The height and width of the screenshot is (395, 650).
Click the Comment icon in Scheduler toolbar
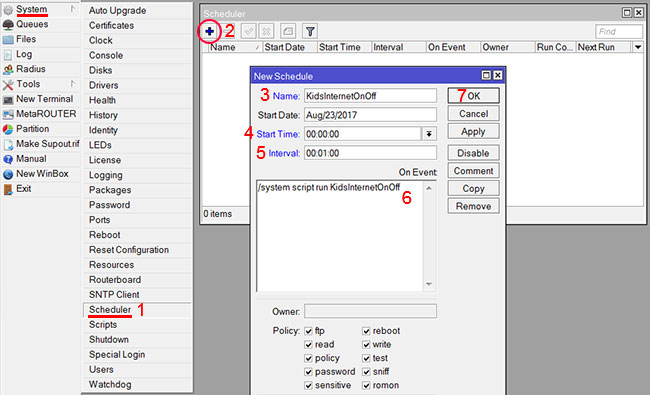tap(288, 31)
